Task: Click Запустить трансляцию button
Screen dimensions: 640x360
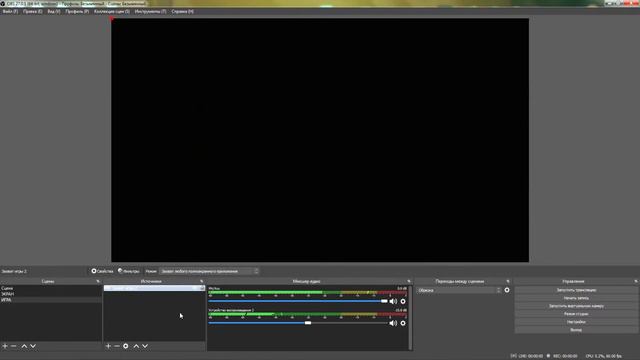Action: [576, 290]
